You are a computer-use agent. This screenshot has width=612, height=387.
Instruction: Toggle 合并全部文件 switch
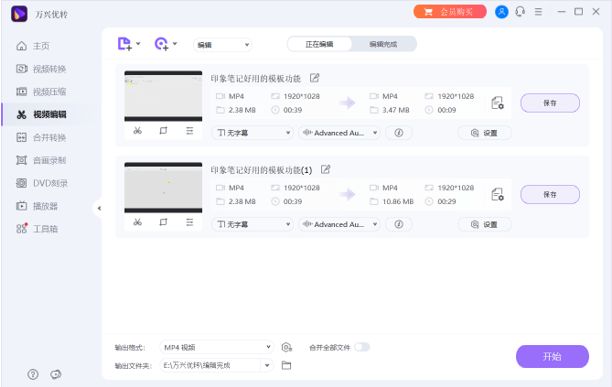(x=362, y=347)
